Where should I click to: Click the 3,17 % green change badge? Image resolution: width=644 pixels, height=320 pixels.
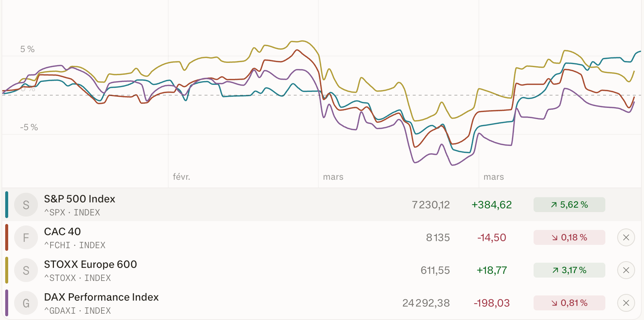pos(569,270)
